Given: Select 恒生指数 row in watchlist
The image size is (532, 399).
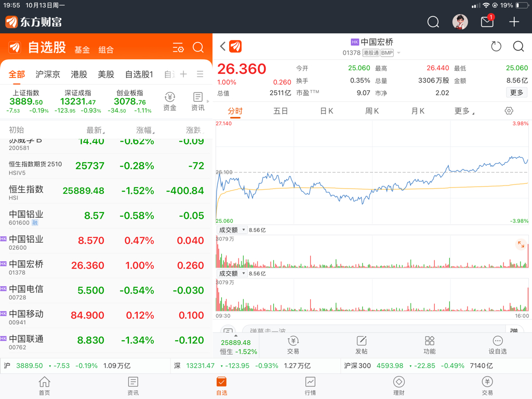Looking at the screenshot, I should coord(106,191).
